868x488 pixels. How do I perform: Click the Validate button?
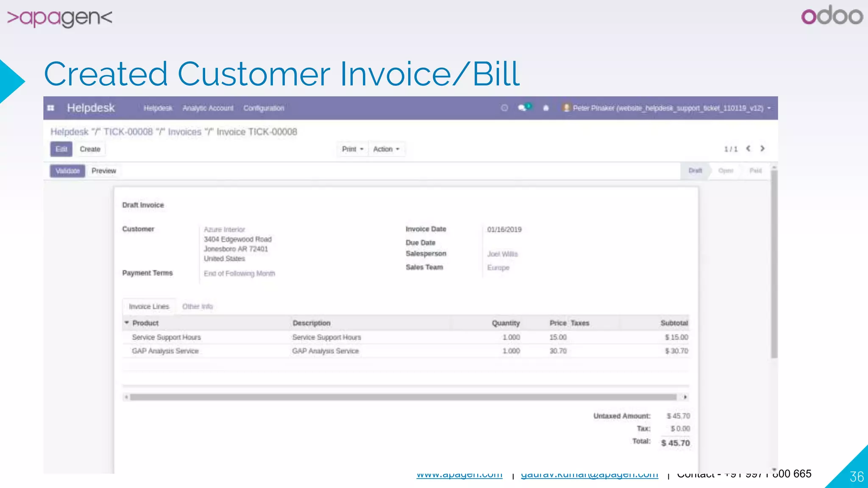point(67,171)
